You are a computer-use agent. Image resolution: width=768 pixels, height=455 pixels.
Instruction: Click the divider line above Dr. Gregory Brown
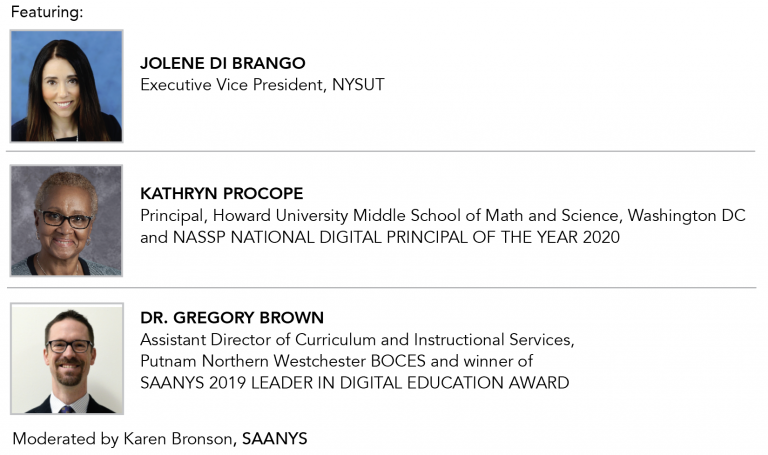382,287
